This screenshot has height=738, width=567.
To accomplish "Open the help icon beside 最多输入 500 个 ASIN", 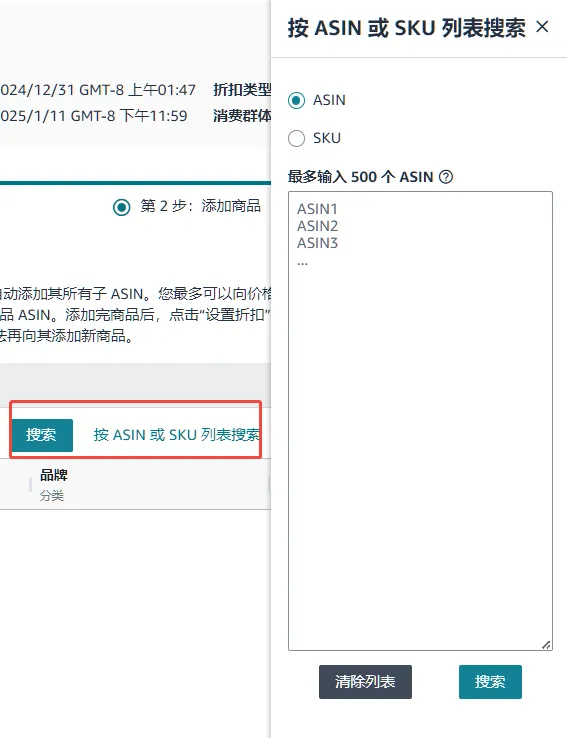I will (446, 177).
